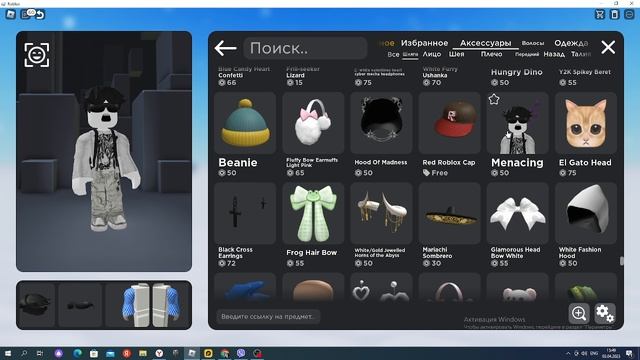The height and width of the screenshot is (360, 640).
Task: Select White/Gold Jewelled Horns of the Abyss
Action: pyautogui.click(x=381, y=213)
